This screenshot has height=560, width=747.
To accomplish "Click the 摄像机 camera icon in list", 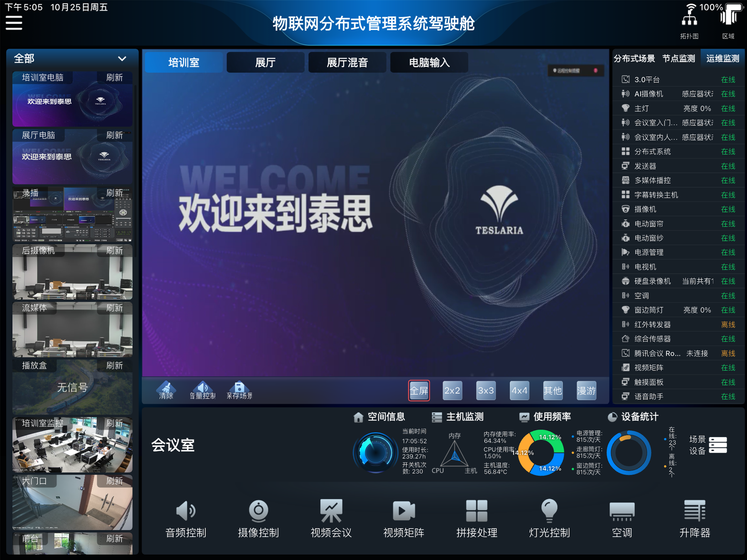I will [x=625, y=209].
